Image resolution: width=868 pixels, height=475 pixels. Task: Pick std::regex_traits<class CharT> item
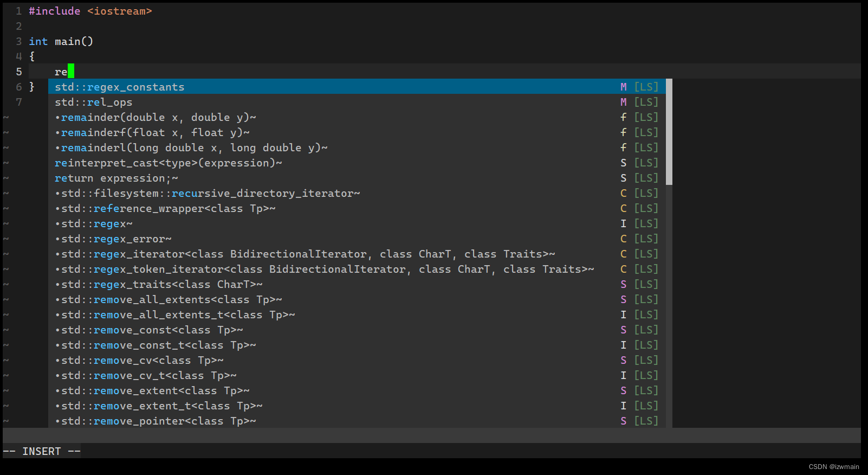pos(357,284)
